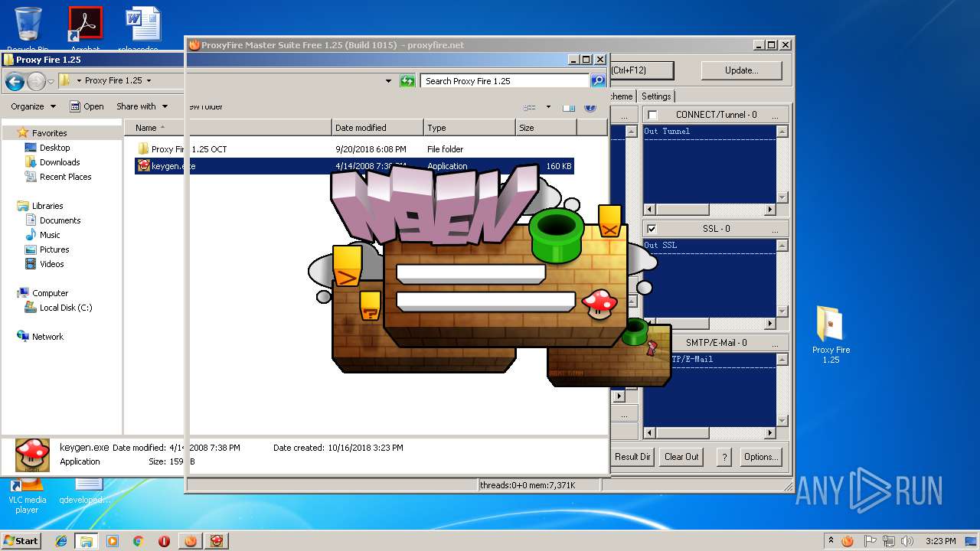
Task: Click the Update... button in ProxyFire
Action: (x=741, y=70)
